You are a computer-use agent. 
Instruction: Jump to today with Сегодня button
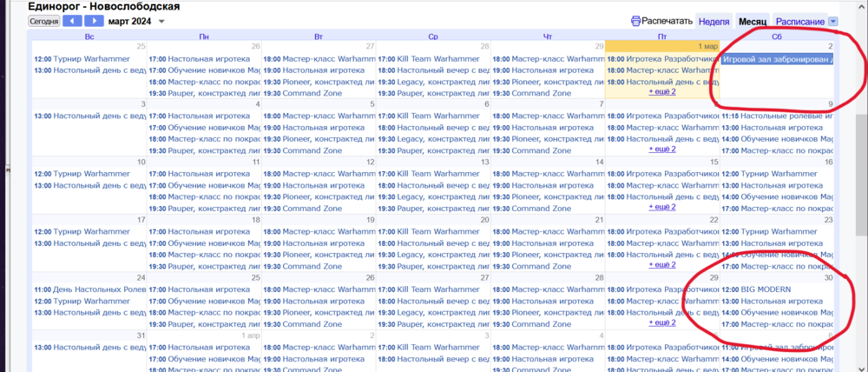43,21
